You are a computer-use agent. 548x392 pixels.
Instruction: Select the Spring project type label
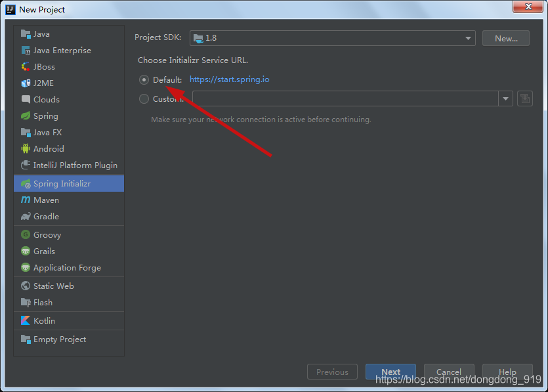46,116
